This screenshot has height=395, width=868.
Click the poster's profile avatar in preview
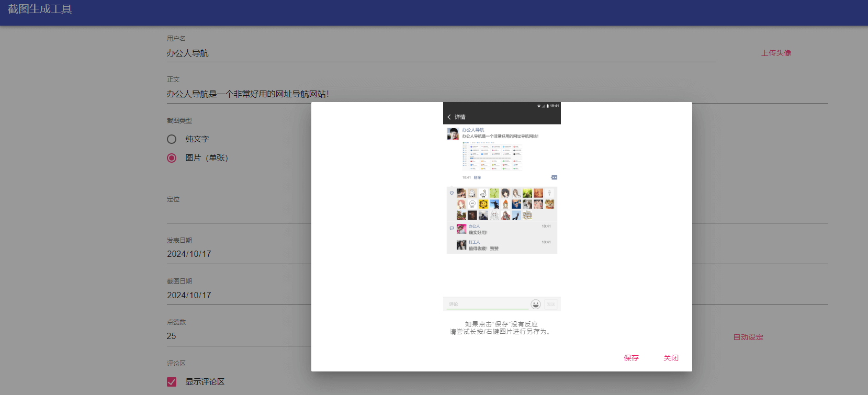coord(453,134)
